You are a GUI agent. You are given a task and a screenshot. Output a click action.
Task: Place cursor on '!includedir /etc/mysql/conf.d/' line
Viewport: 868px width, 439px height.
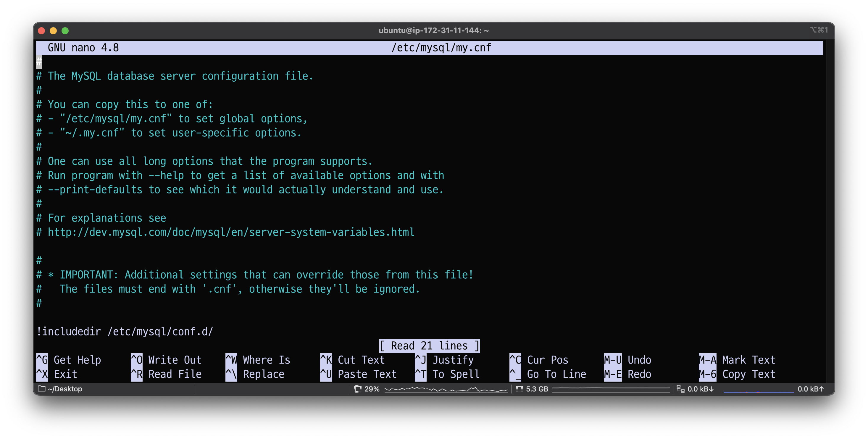[125, 332]
